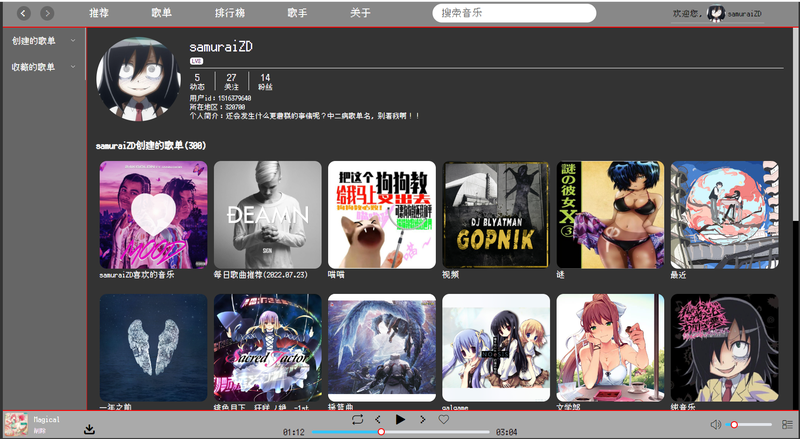Like the song with the heart icon
The width and height of the screenshot is (800, 439).
coord(444,419)
